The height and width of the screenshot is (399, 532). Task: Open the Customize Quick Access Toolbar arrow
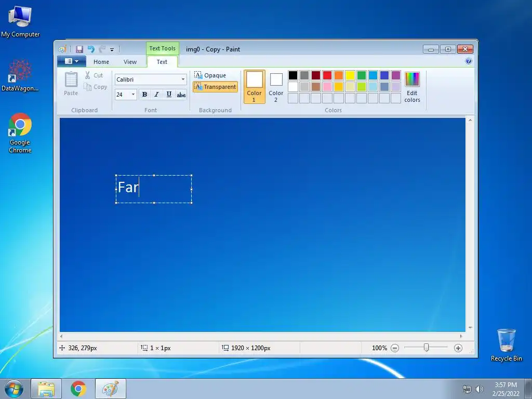coord(112,49)
